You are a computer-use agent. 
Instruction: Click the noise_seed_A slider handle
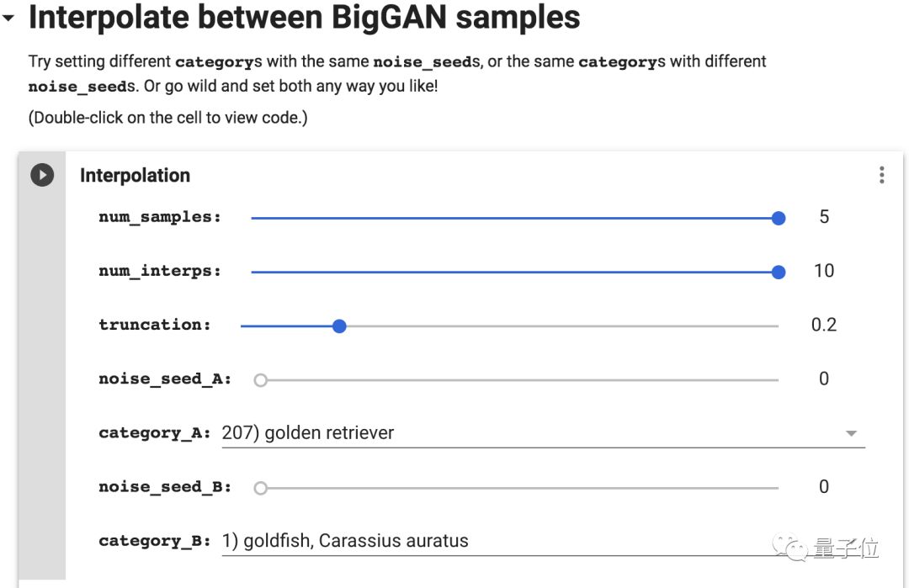261,380
